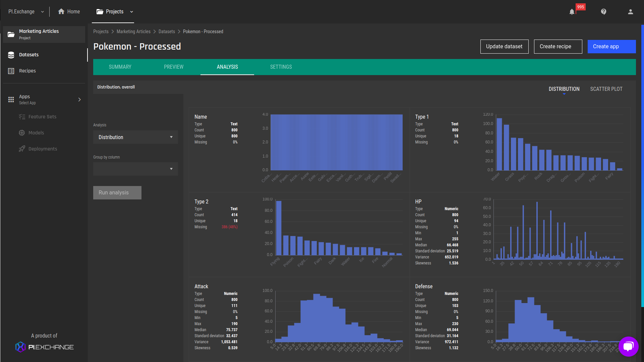The height and width of the screenshot is (362, 644).
Task: Expand the Projects menu chevron
Action: tap(131, 12)
